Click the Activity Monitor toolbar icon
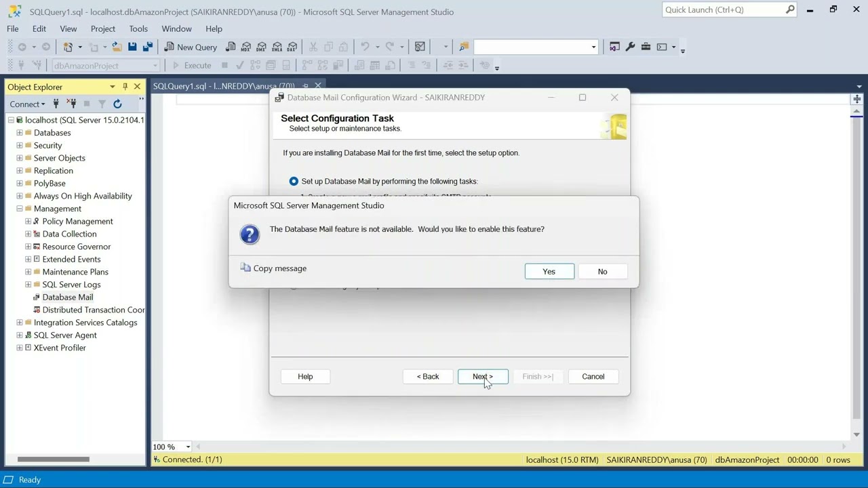868x488 pixels. pos(420,47)
